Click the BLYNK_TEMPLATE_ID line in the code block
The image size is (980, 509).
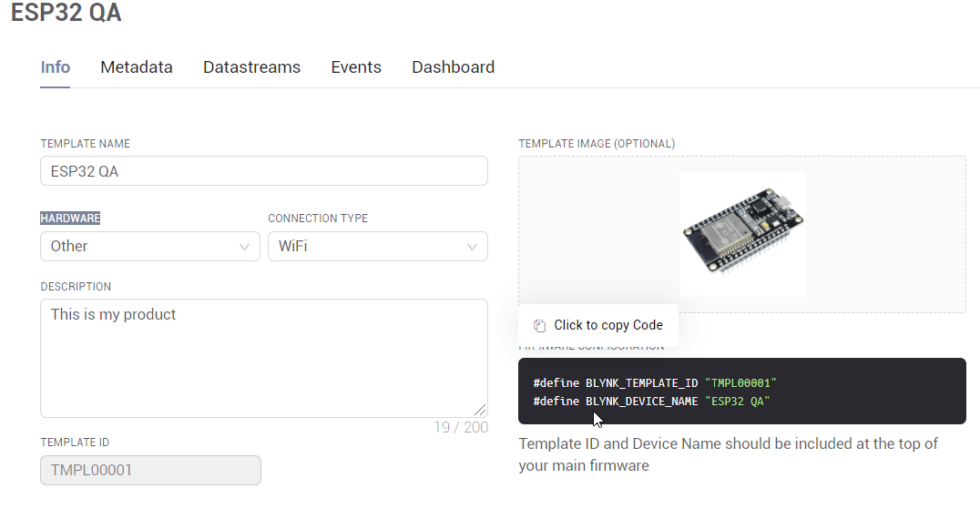(654, 383)
